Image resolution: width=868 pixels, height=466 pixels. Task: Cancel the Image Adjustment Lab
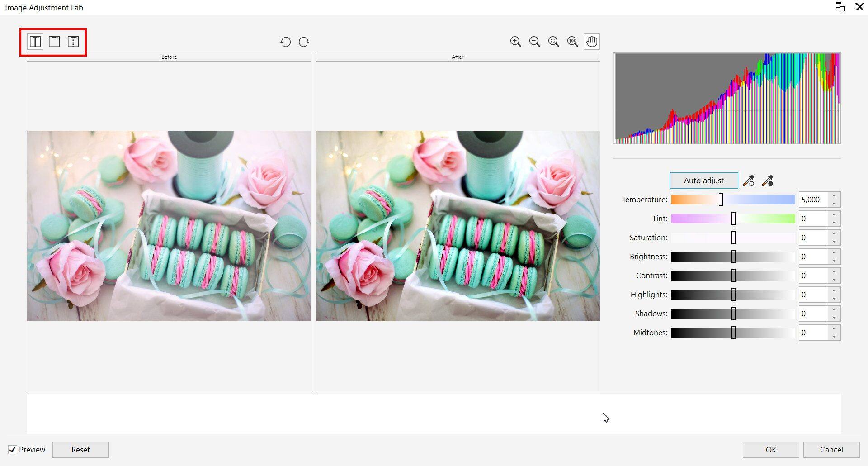831,449
